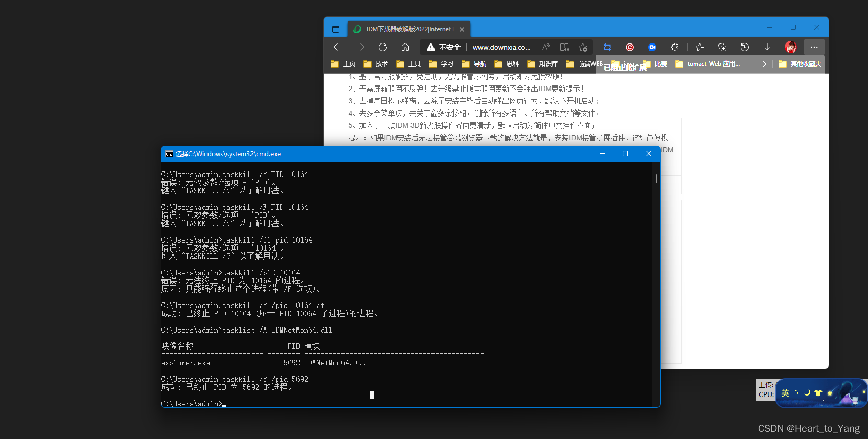
Task: Open the tomact-Web 应用 bookmark folder
Action: pyautogui.click(x=707, y=64)
